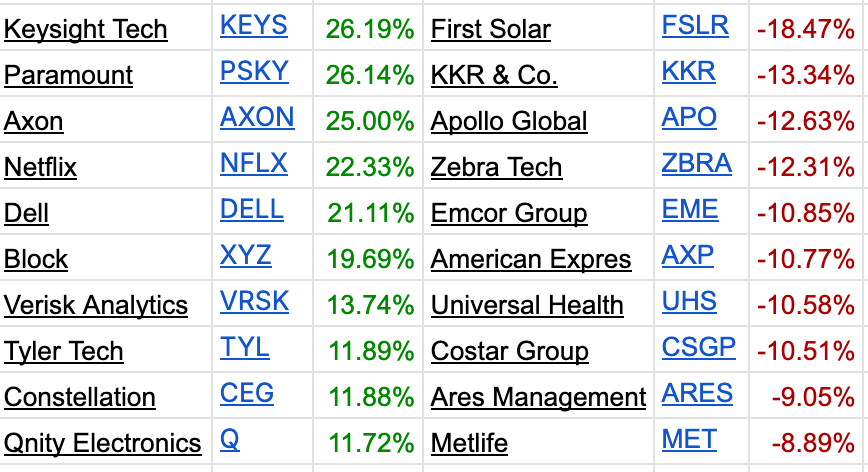Click the DELL ticker link
This screenshot has width=868, height=472.
(251, 210)
